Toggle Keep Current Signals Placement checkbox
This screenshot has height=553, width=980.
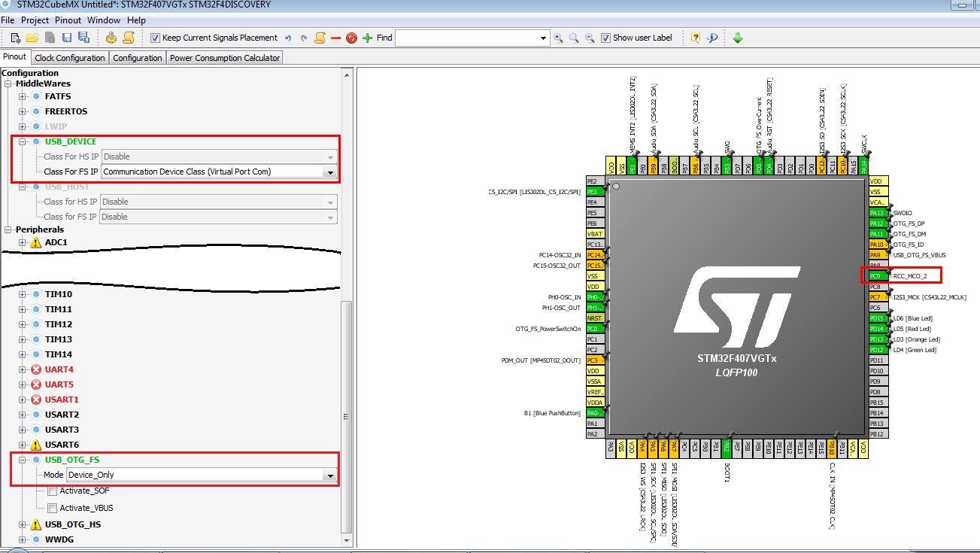click(x=155, y=38)
